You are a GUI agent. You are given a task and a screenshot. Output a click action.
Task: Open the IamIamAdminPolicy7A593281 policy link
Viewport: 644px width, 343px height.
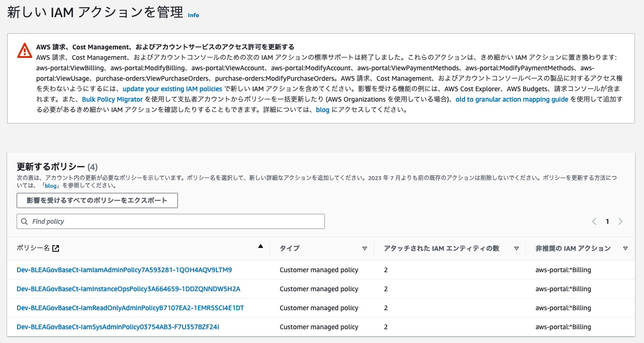tap(124, 269)
